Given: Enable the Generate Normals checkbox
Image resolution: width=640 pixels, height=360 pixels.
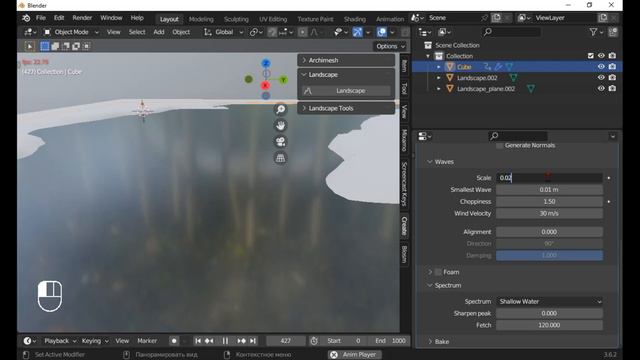Looking at the screenshot, I should tap(500, 146).
